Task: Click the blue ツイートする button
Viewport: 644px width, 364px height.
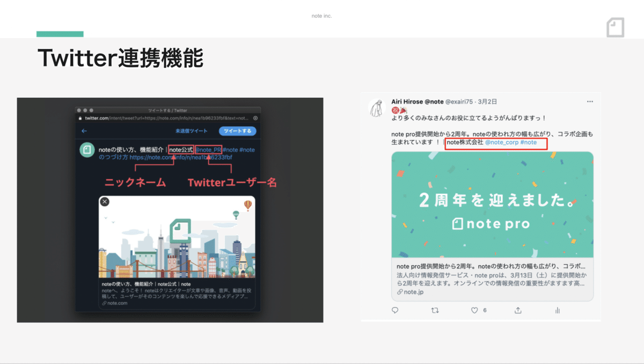Action: 237,131
